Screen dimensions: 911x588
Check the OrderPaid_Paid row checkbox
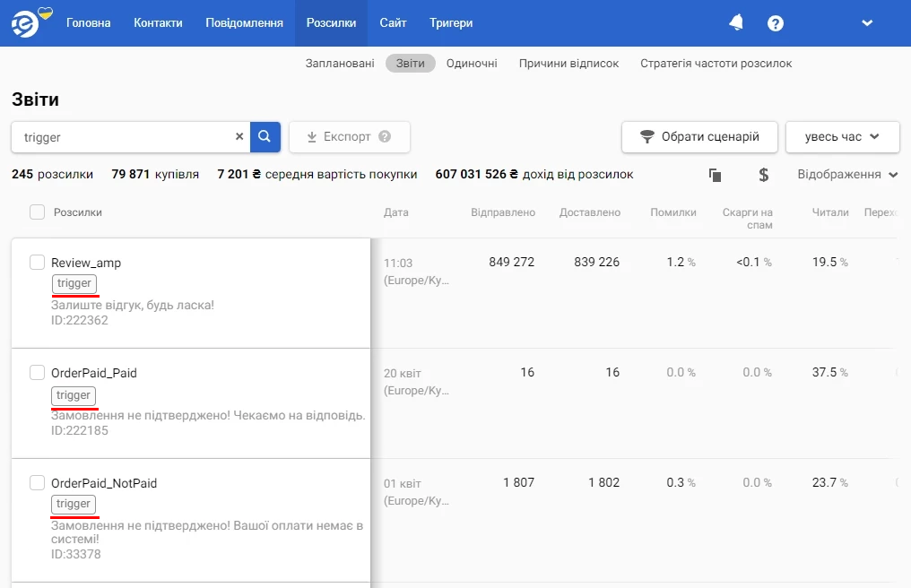[37, 373]
